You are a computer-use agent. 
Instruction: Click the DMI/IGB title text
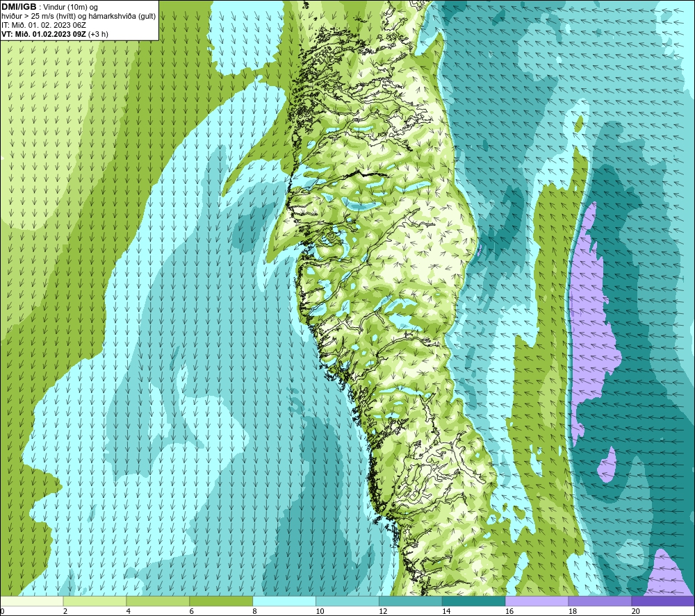[x=19, y=7]
